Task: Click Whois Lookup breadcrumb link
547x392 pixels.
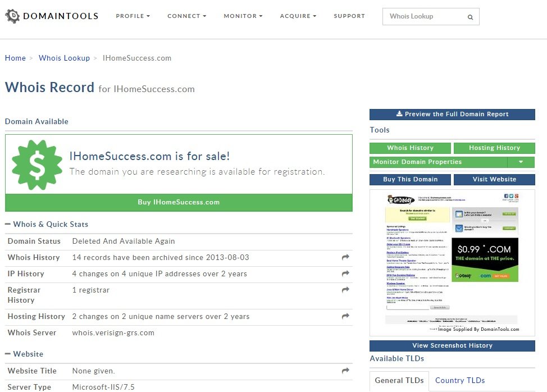Action: 64,58
